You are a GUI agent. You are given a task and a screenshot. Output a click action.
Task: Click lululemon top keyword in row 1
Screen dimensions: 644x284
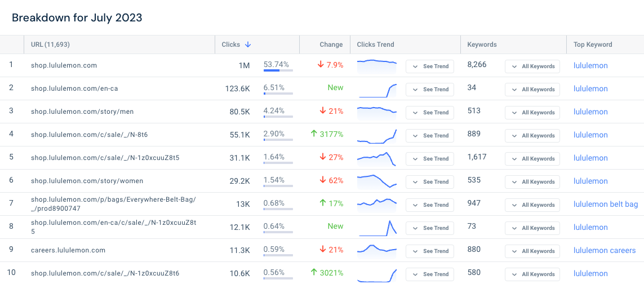coord(590,66)
